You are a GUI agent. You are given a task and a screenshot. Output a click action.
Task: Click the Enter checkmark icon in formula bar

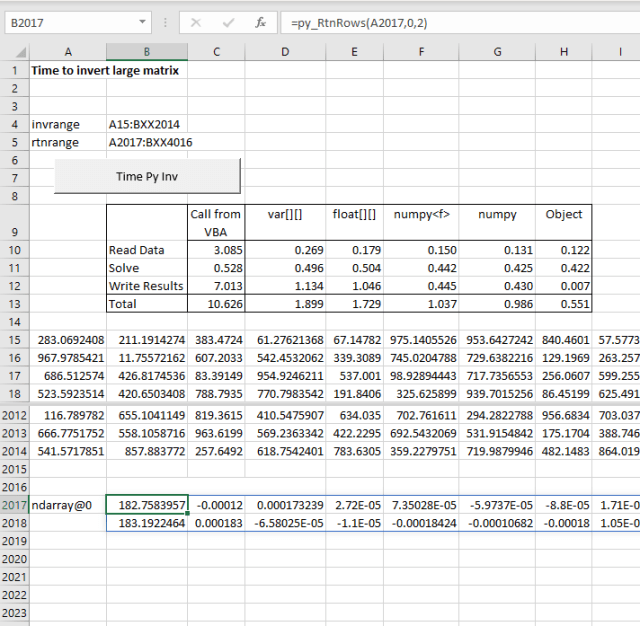coord(227,22)
